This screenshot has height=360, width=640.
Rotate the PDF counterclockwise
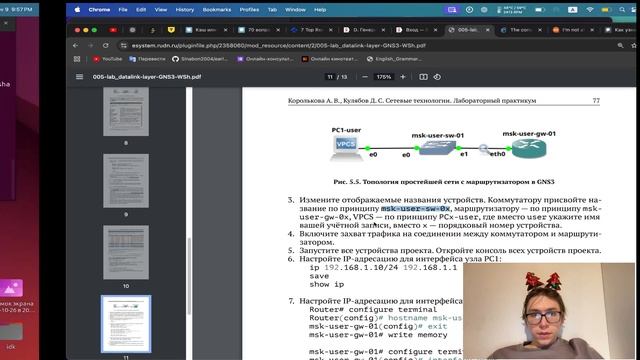[437, 77]
